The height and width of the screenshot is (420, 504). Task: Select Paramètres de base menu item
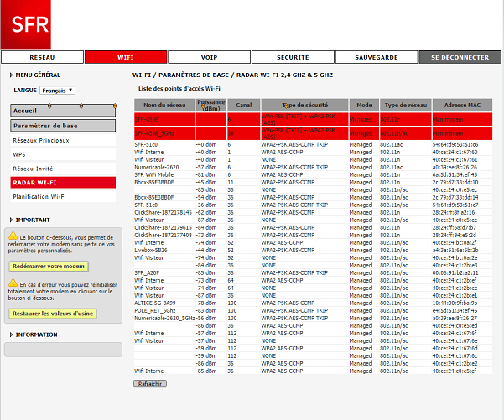pyautogui.click(x=63, y=126)
